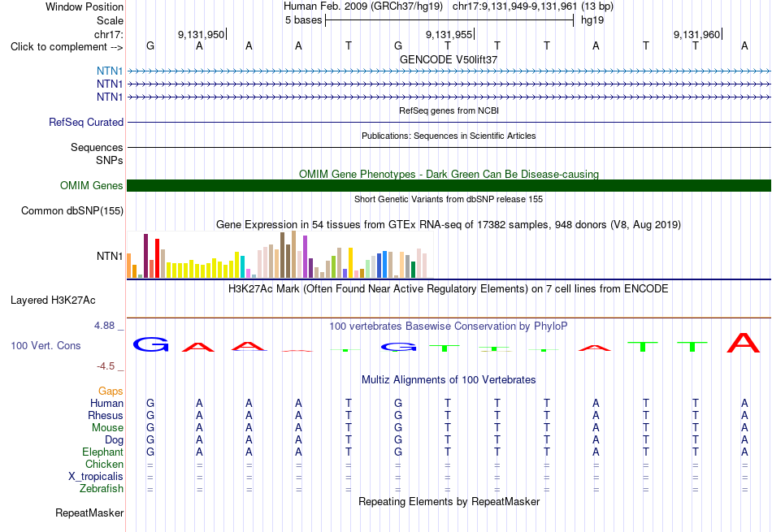Select the Human alignment row label
The image size is (772, 532).
pyautogui.click(x=106, y=403)
